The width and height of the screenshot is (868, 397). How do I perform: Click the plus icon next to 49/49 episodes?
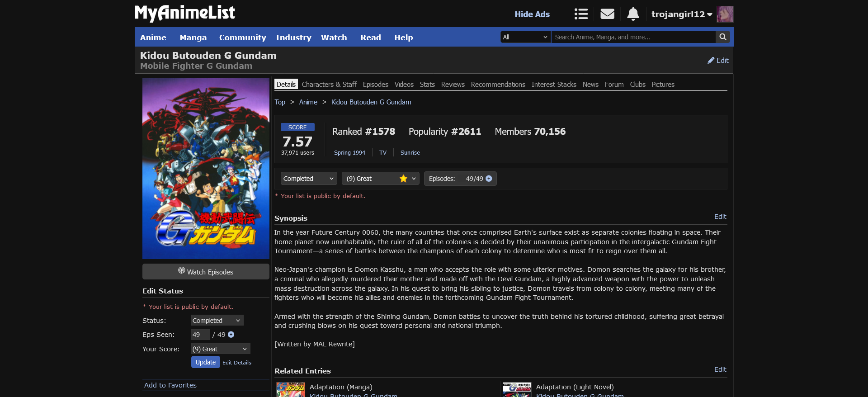(x=489, y=179)
